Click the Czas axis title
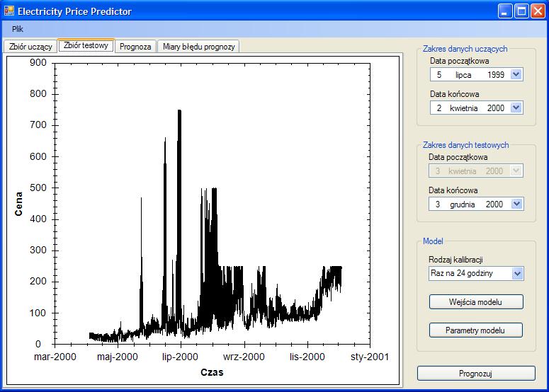This screenshot has height=392, width=549. coord(212,372)
